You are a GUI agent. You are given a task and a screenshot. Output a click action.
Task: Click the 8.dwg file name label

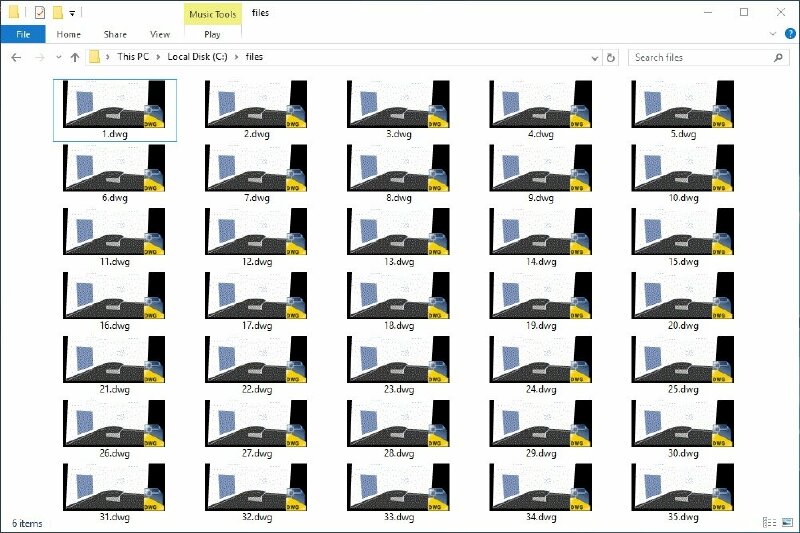click(x=398, y=198)
